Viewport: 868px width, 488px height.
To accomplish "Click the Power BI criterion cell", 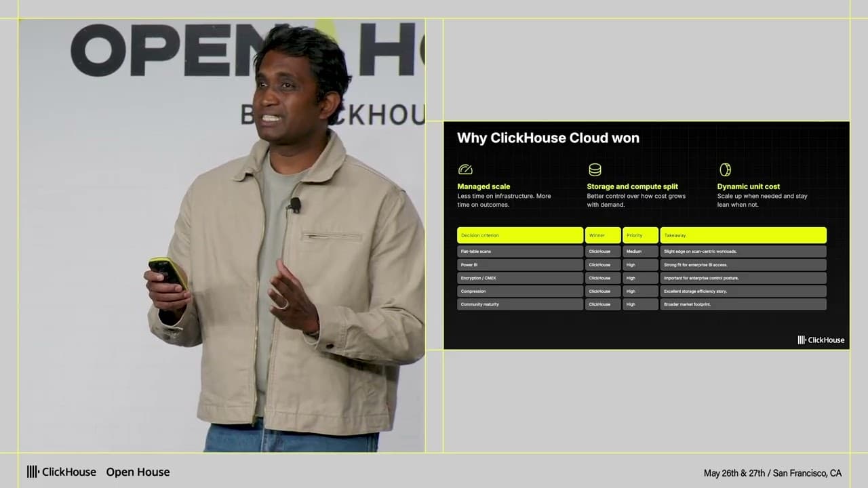I will pyautogui.click(x=520, y=264).
